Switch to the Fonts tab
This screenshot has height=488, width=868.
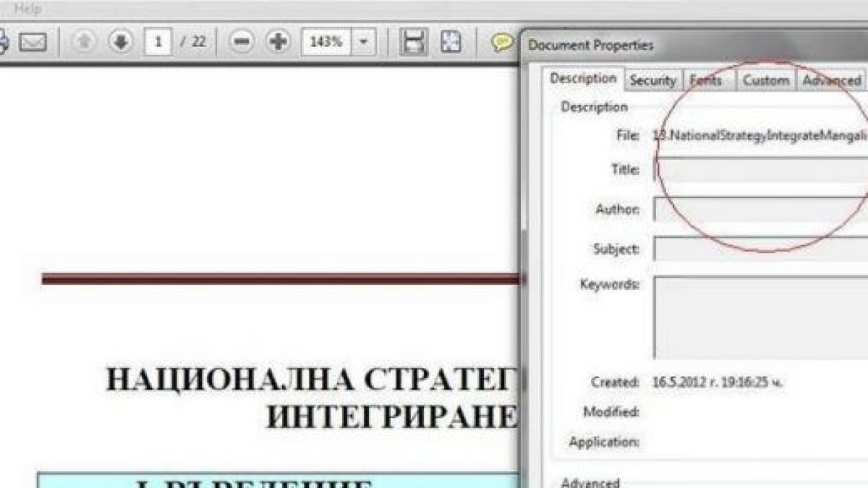(x=707, y=80)
